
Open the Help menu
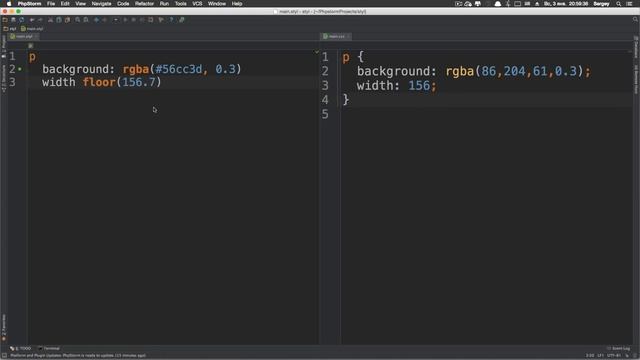(x=237, y=4)
